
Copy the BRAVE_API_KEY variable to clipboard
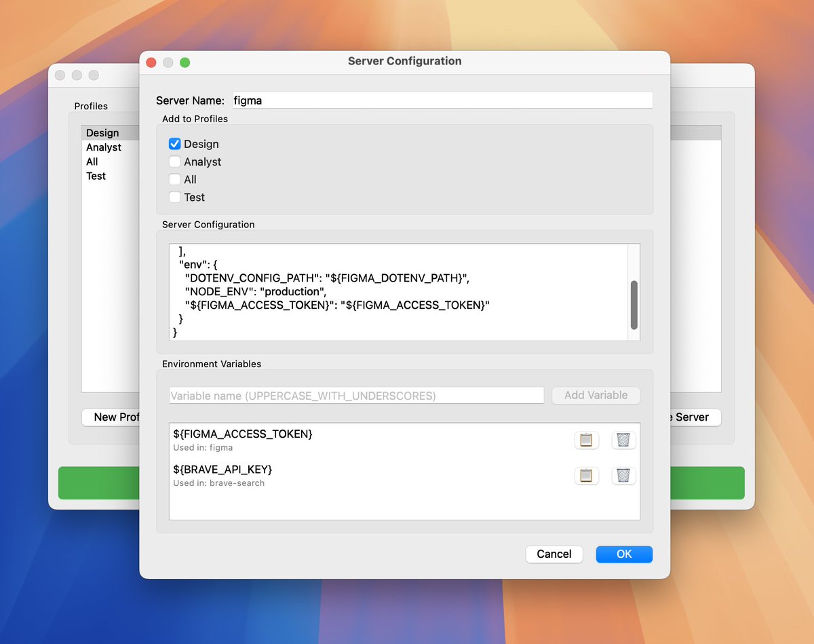tap(587, 475)
